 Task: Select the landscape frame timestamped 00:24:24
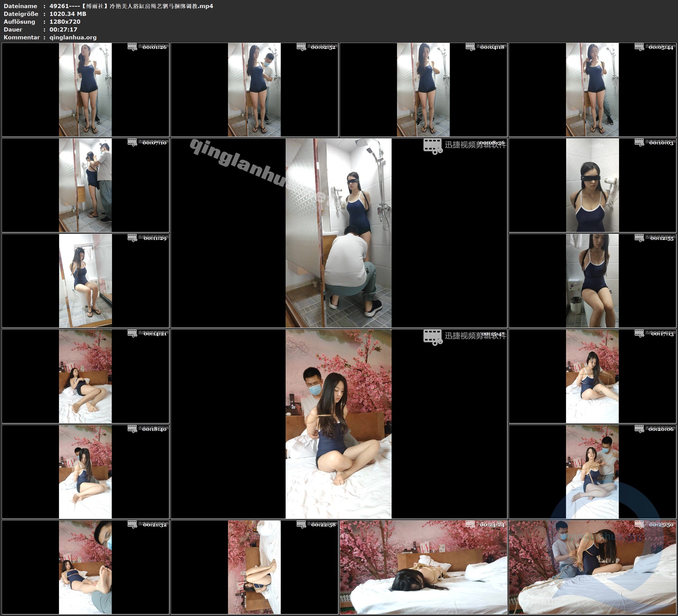coord(424,567)
